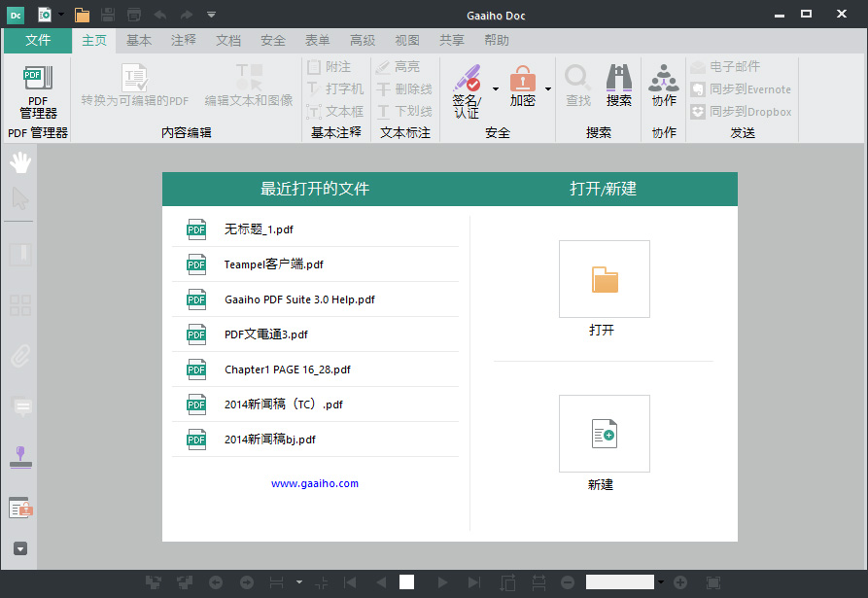Click the save disk icon in title bar
The width and height of the screenshot is (868, 598).
(108, 15)
